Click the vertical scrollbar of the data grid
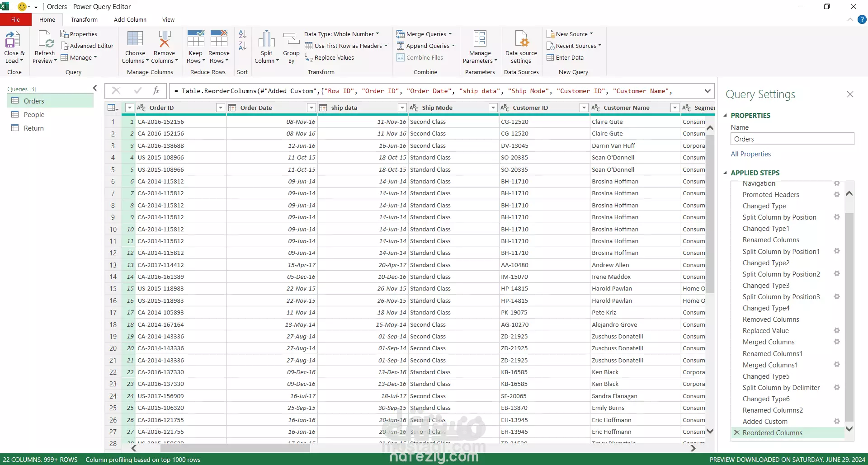Image resolution: width=868 pixels, height=465 pixels. [710, 214]
